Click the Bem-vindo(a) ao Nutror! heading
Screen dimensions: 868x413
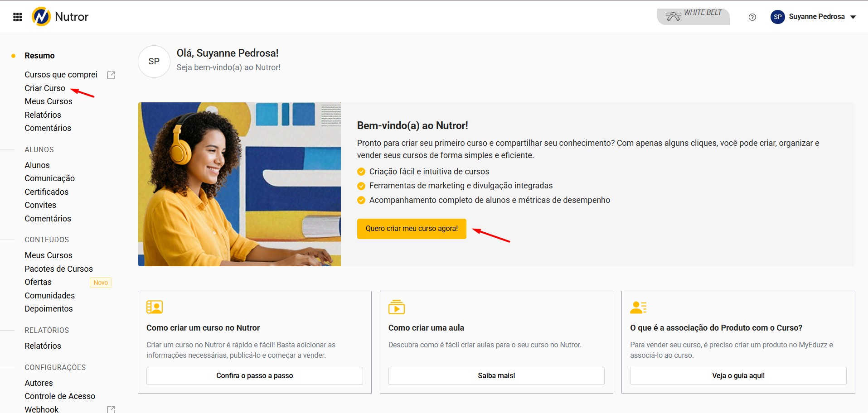[x=412, y=125]
